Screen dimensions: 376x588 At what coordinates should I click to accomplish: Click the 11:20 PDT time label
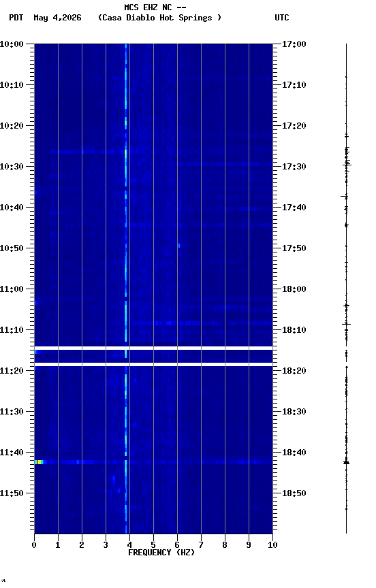coord(12,371)
